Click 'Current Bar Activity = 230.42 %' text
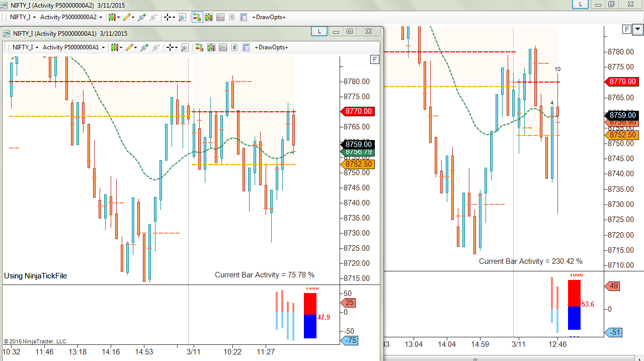The height and width of the screenshot is (361, 644). (531, 261)
